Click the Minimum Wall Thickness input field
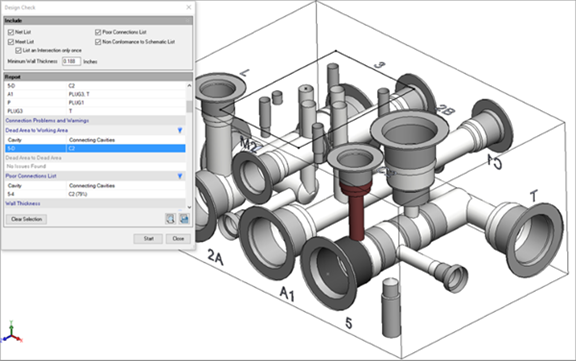Image resolution: width=576 pixels, height=361 pixels. tap(71, 61)
